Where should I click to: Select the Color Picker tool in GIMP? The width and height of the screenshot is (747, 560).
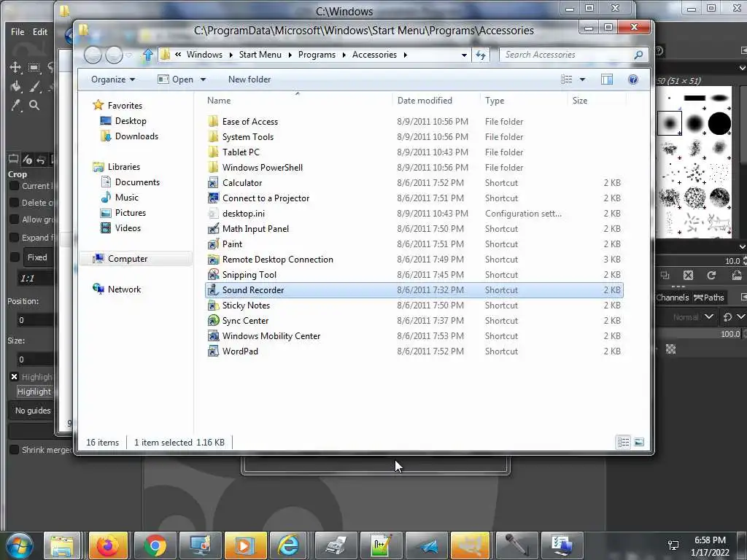click(x=15, y=105)
